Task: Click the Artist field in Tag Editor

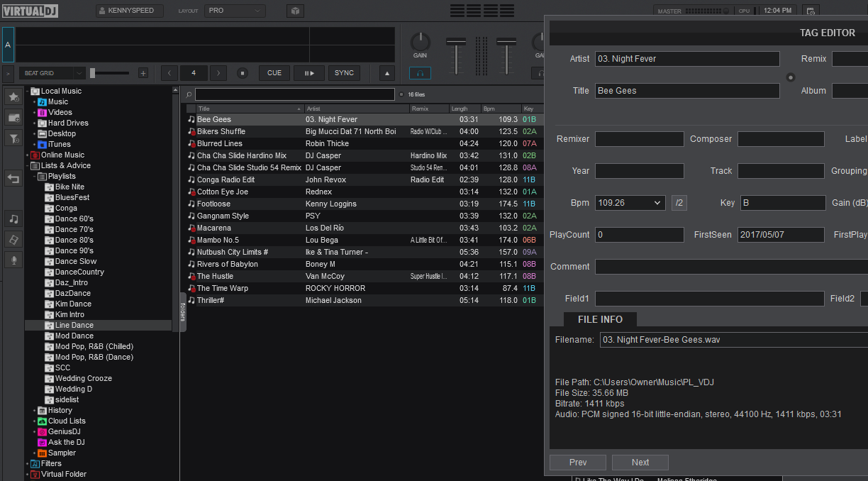Action: 687,59
